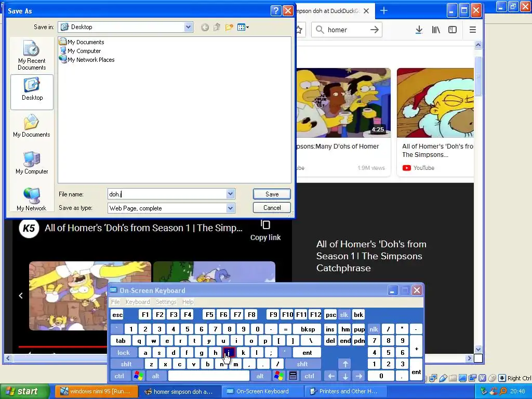
Task: Toggle the nlk num lock key
Action: pos(374,329)
